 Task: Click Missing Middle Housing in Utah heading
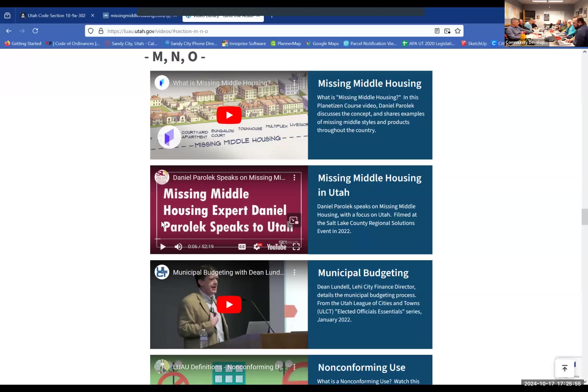370,185
